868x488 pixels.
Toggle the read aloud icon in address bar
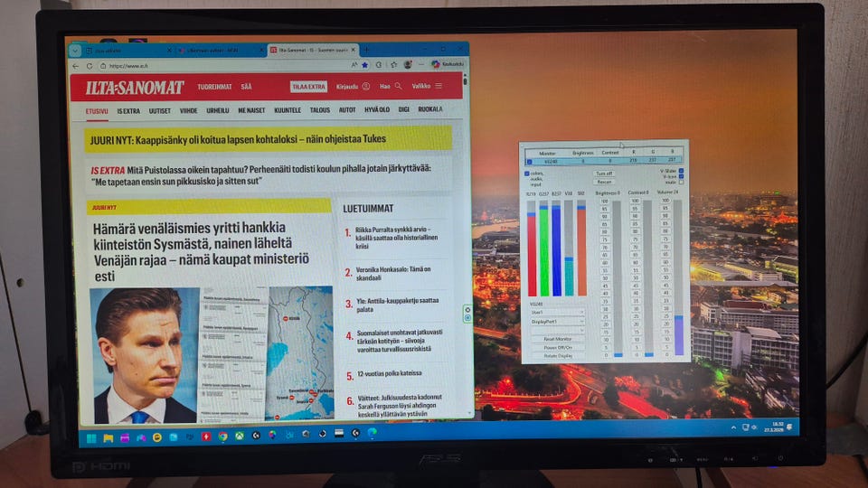pyautogui.click(x=354, y=65)
